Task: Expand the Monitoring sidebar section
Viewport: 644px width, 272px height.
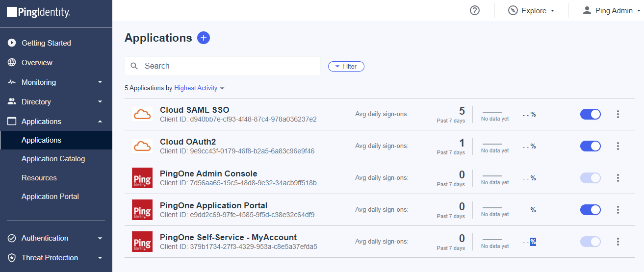Action: 56,82
